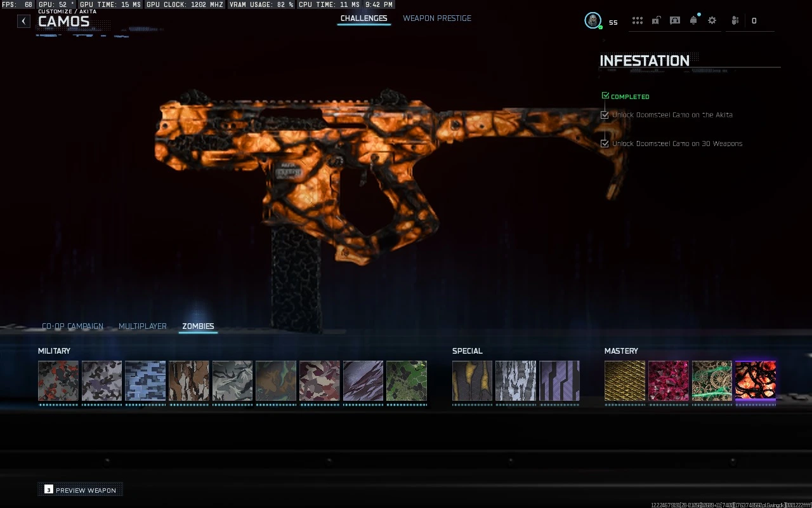
Task: Open the apps grid icon near profile
Action: (638, 20)
